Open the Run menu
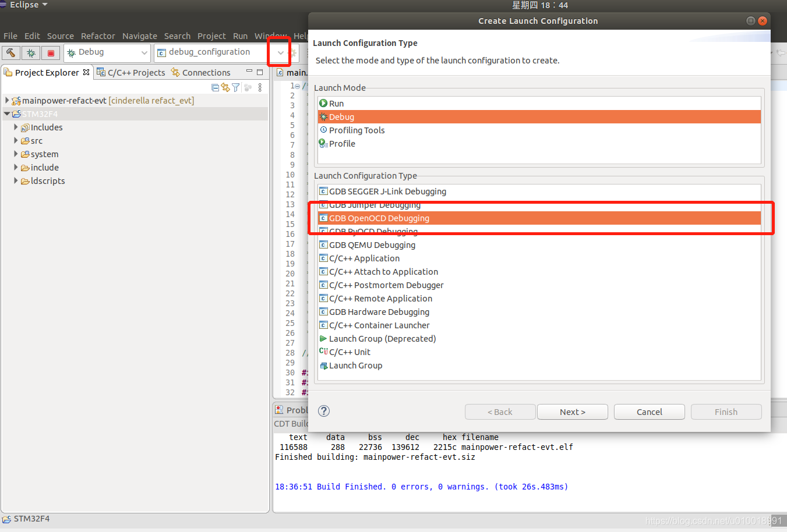This screenshot has width=787, height=532. click(240, 36)
